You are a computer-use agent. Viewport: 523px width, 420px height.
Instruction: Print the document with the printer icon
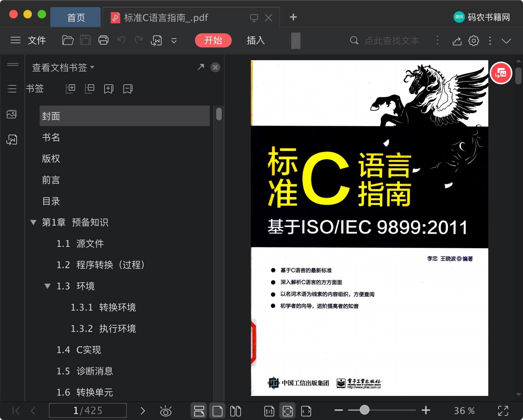point(103,40)
